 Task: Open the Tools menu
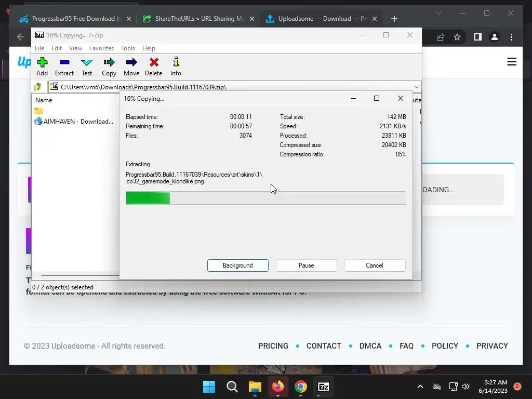[x=128, y=48]
